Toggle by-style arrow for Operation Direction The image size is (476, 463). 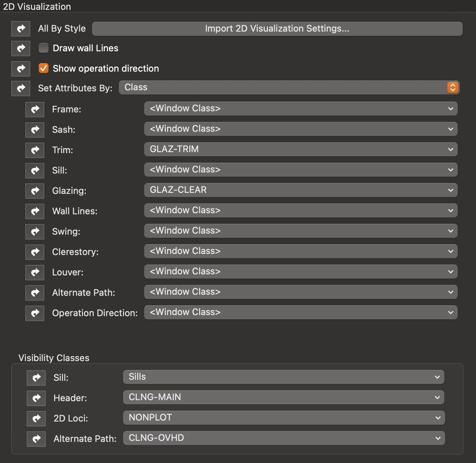pos(35,313)
